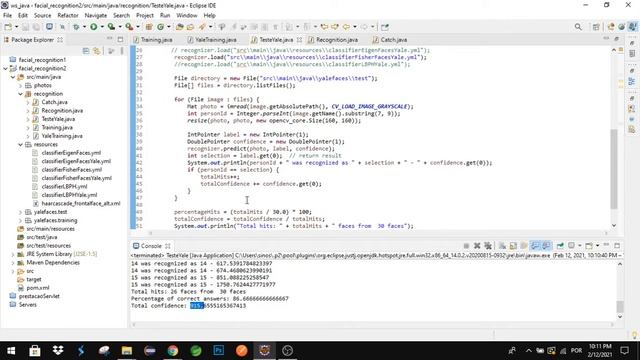The image size is (640, 360).
Task: Expand the yalefaces.test package
Action: click(x=20, y=212)
